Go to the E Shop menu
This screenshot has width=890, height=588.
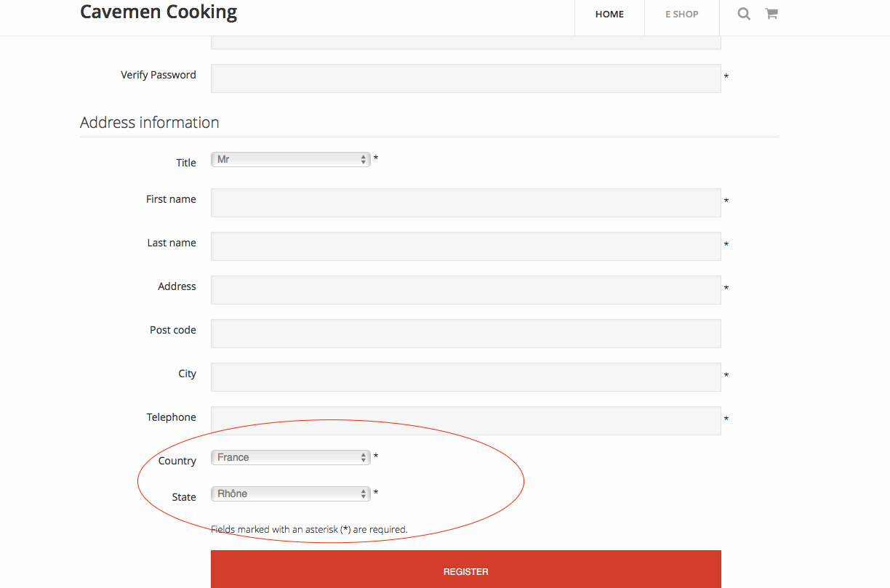[x=681, y=15]
